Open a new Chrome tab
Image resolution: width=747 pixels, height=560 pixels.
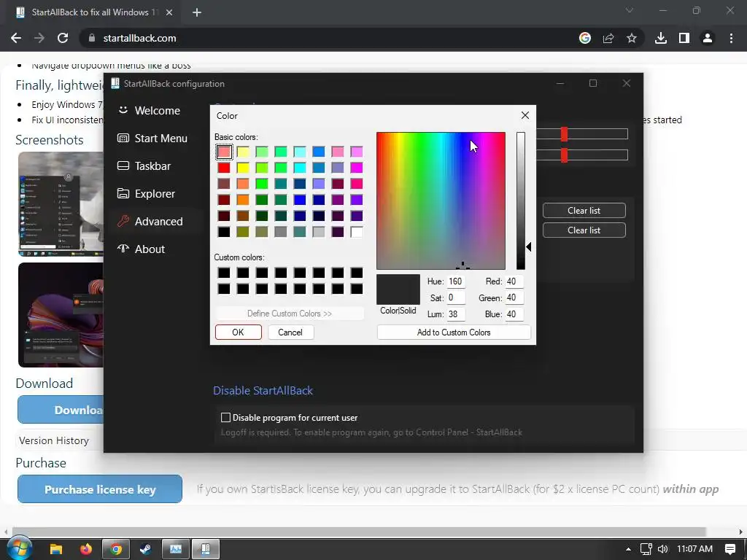[x=197, y=12]
